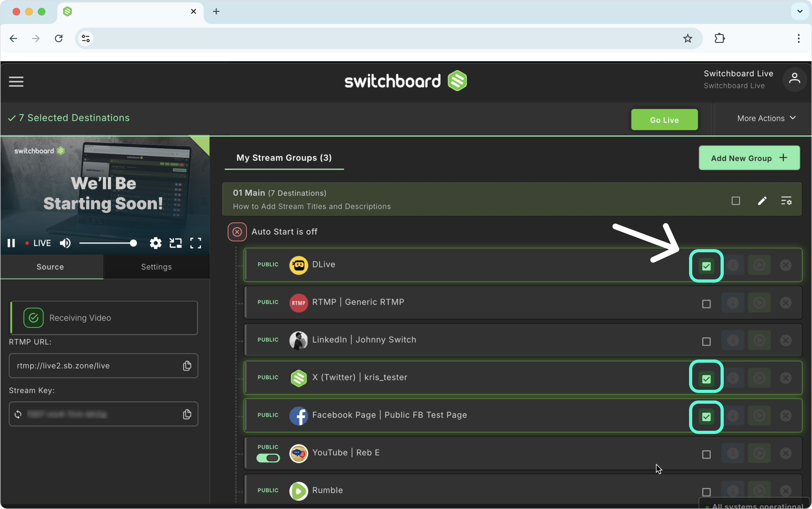Start the Facebook Page destination stream
This screenshot has width=812, height=509.
(759, 416)
